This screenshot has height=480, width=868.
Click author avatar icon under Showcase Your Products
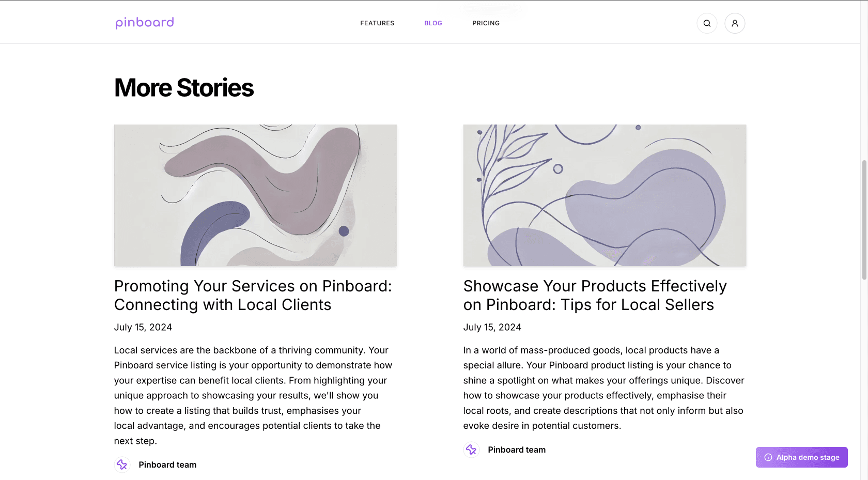pos(471,450)
